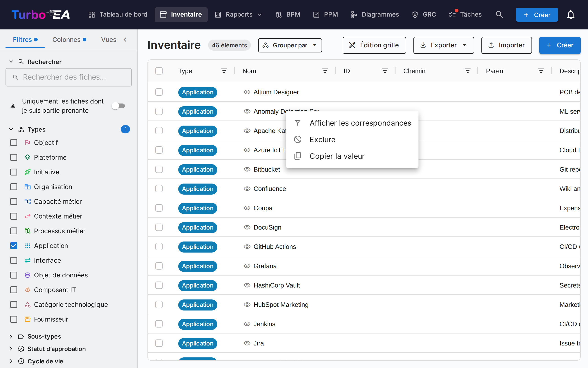Click the eye icon beside Coupa

[247, 208]
